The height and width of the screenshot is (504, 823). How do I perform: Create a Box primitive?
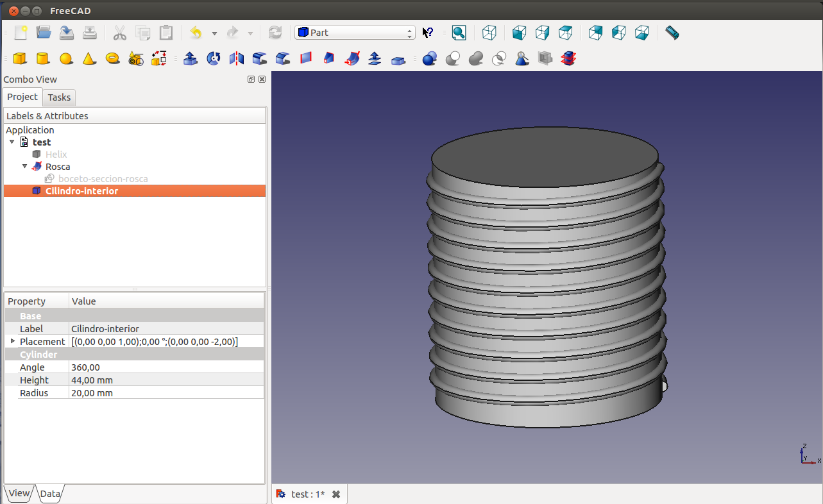coord(20,59)
